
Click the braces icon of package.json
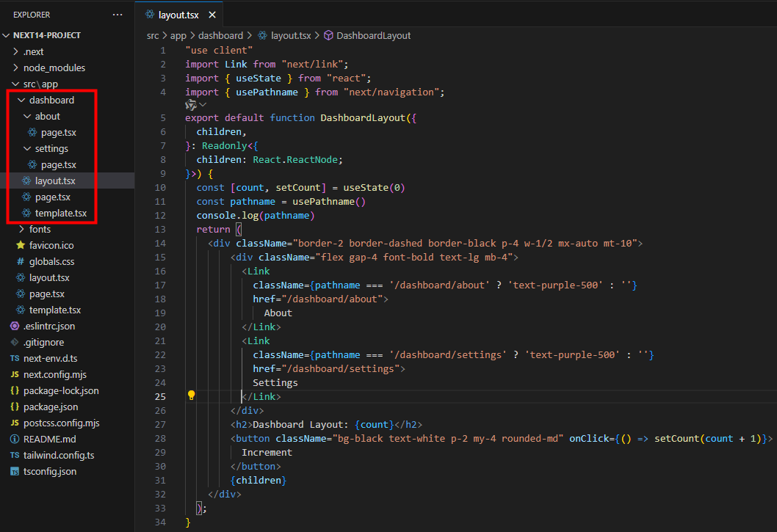point(15,407)
